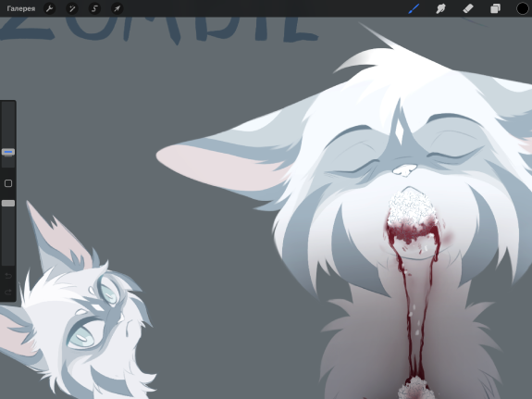This screenshot has width=532, height=399.
Task: Undo with the sidebar undo arrow
Action: coord(8,276)
